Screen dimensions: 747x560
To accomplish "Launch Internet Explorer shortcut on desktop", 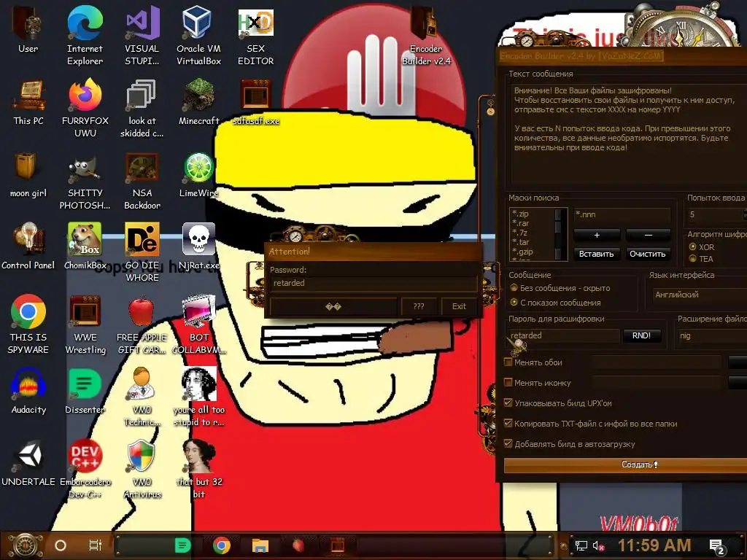I will (x=85, y=34).
